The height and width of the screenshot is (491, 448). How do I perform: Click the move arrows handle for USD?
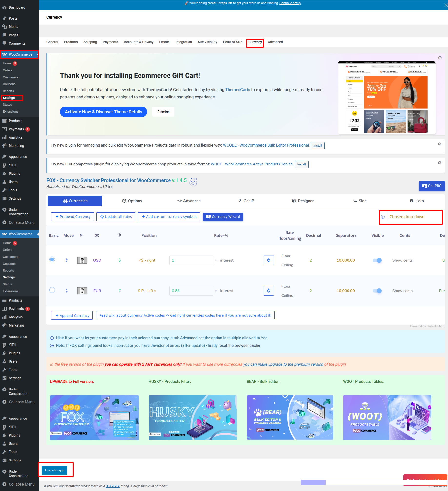[x=67, y=260]
